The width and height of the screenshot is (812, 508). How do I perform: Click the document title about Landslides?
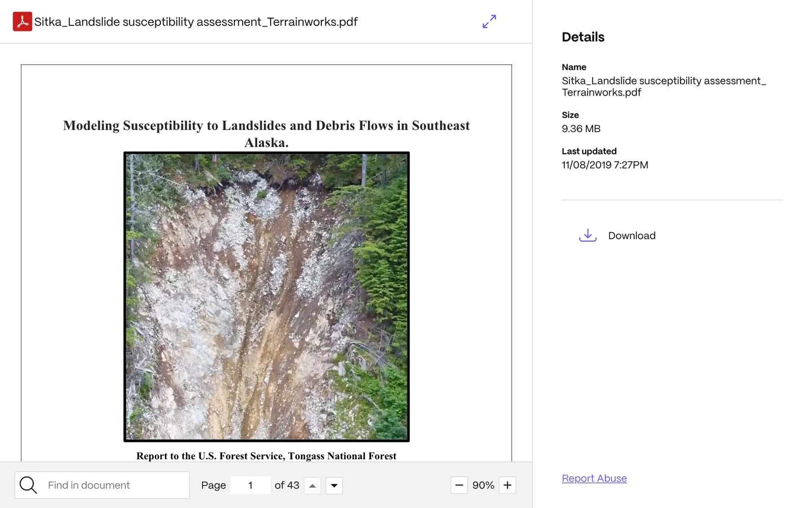[266, 134]
